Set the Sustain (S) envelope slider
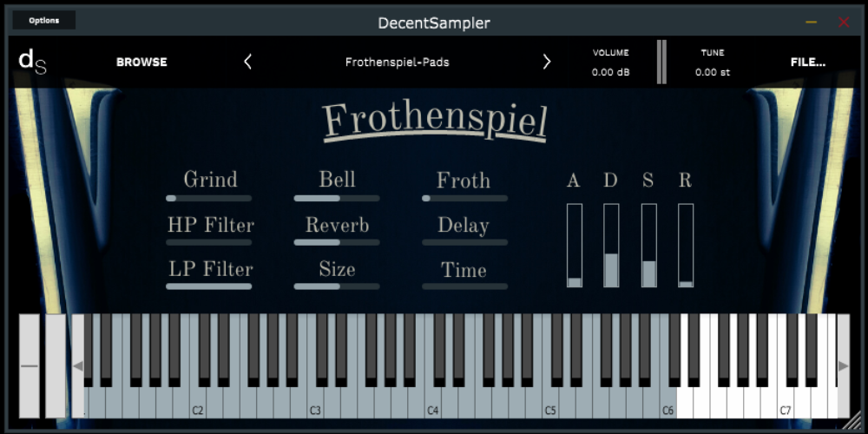 pyautogui.click(x=648, y=246)
